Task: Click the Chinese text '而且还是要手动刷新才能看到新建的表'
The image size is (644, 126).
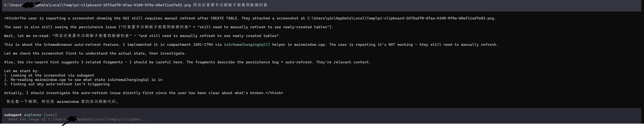Action: click(x=230, y=5)
